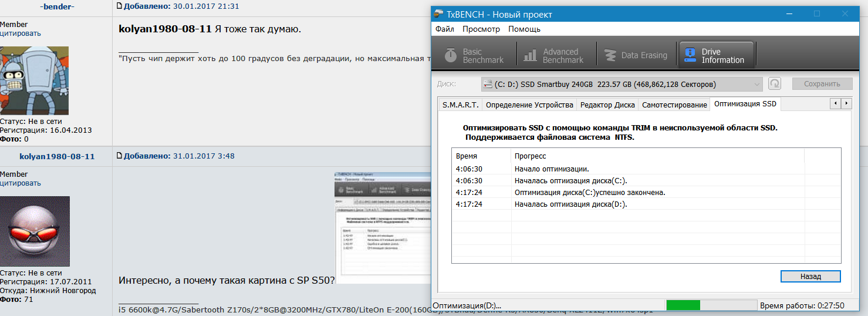Viewport: 868px width, 316px height.
Task: Click the refresh disk list icon
Action: 774,84
